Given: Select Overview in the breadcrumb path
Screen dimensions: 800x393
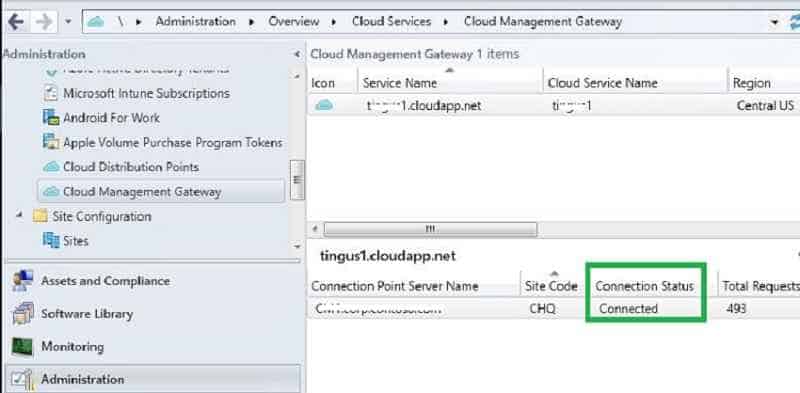Looking at the screenshot, I should pyautogui.click(x=293, y=22).
